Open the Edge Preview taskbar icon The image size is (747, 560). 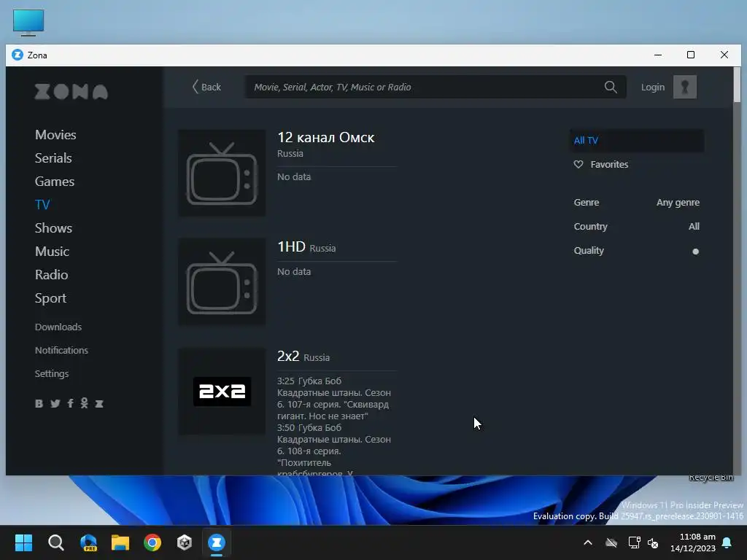pyautogui.click(x=88, y=542)
